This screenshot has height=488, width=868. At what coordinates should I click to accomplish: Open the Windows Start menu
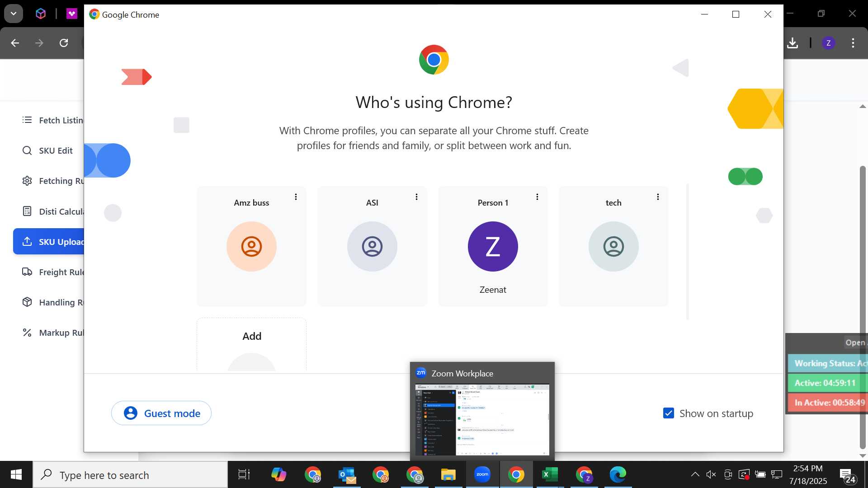tap(16, 474)
